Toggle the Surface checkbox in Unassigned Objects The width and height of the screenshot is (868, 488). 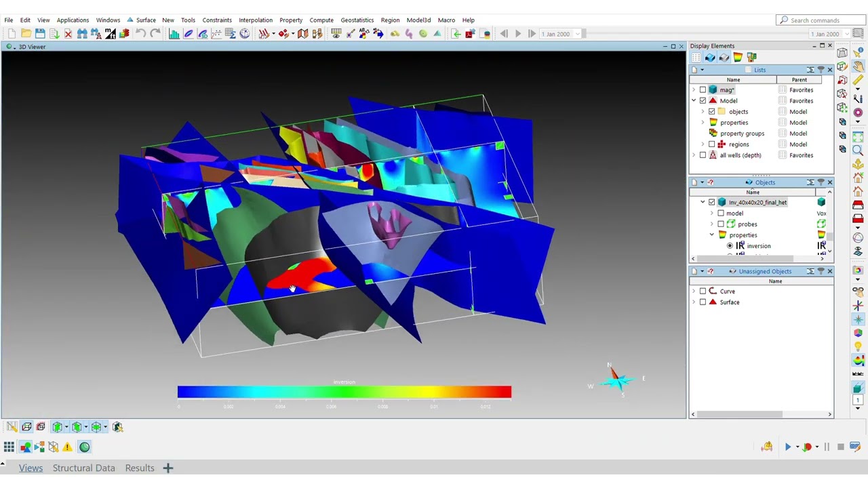coord(703,302)
